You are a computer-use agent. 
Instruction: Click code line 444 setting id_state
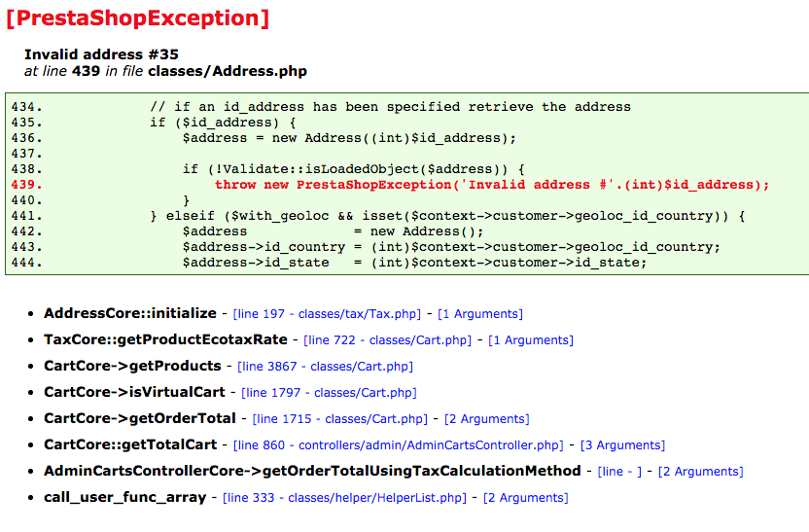pos(329,263)
